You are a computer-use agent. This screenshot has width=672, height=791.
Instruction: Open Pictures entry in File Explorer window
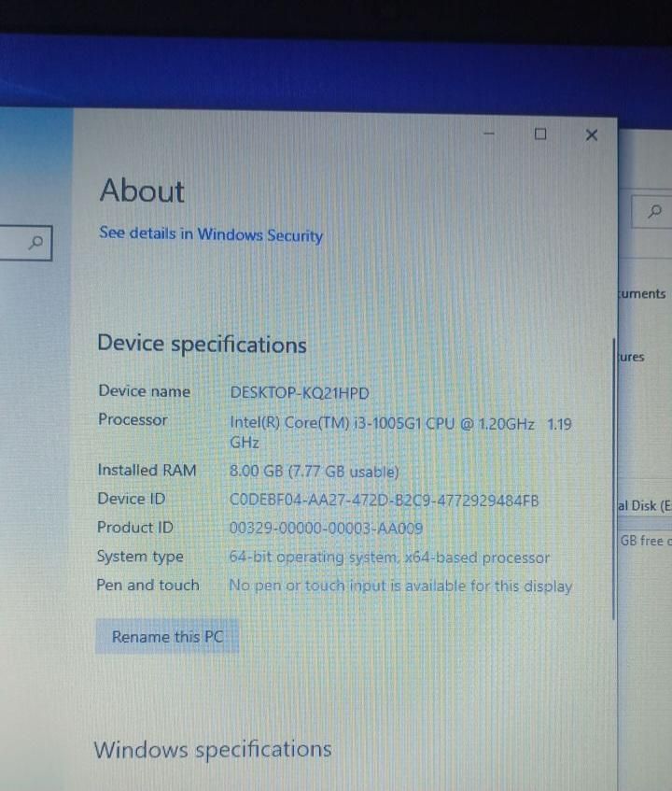[x=632, y=357]
